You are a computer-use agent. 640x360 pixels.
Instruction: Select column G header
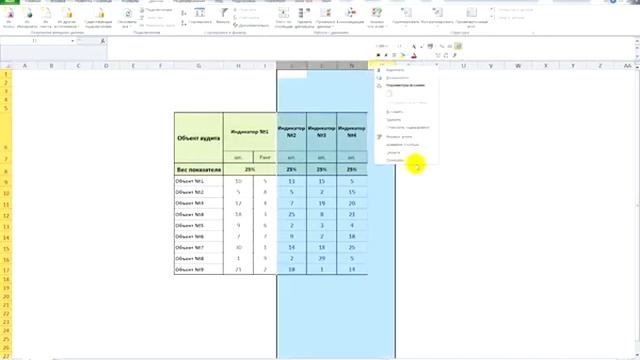(199, 66)
